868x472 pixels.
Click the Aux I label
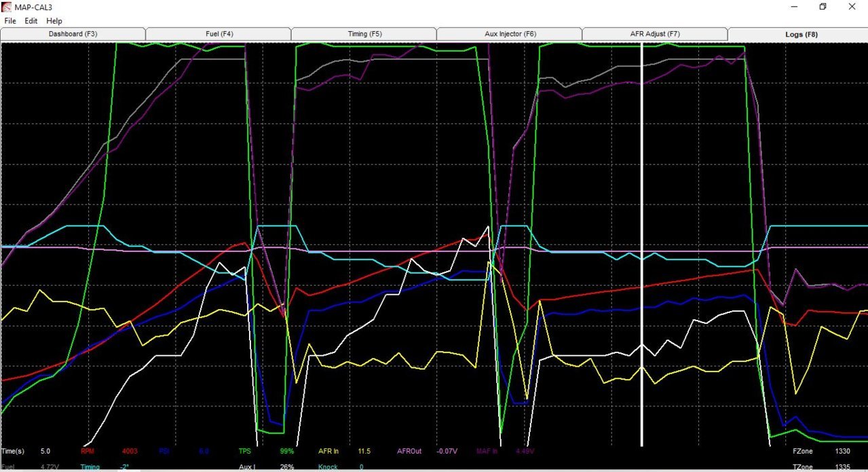coord(246,467)
